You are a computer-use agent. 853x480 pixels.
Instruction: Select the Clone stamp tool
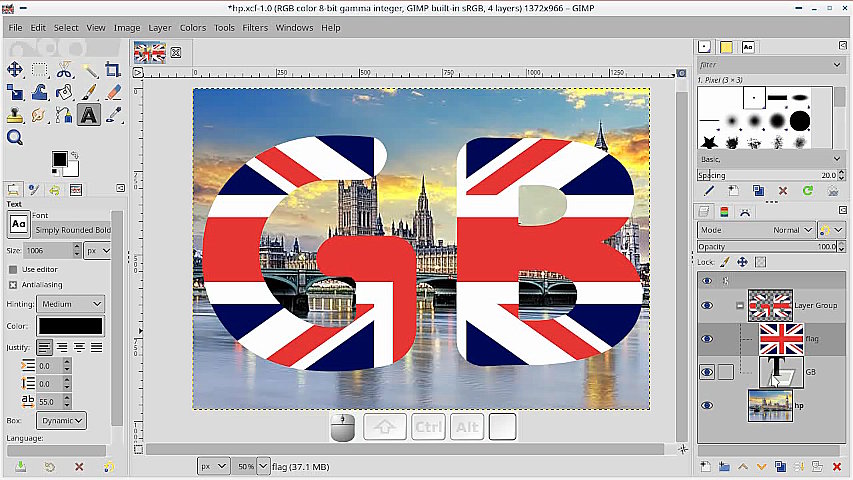click(x=15, y=115)
